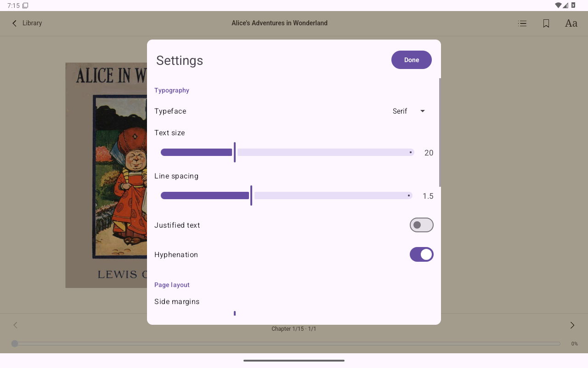588x368 pixels.
Task: Adjust the Line spacing slider
Action: [286, 195]
